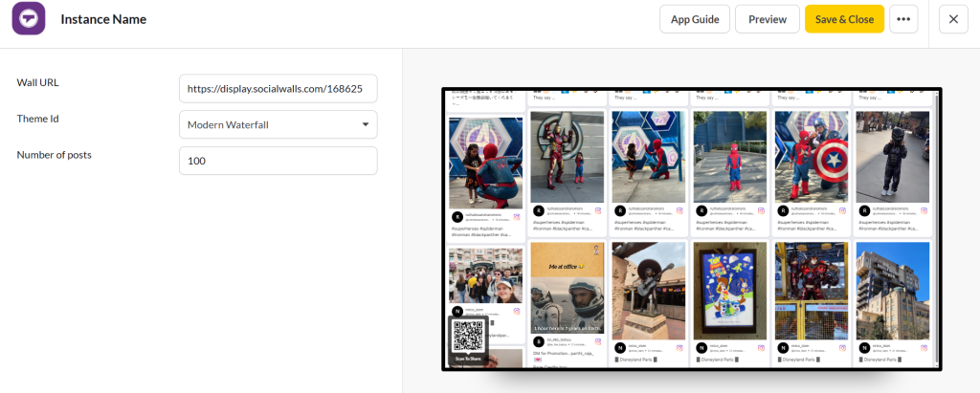Click the small kid Spider-Man standing photo

point(729,155)
